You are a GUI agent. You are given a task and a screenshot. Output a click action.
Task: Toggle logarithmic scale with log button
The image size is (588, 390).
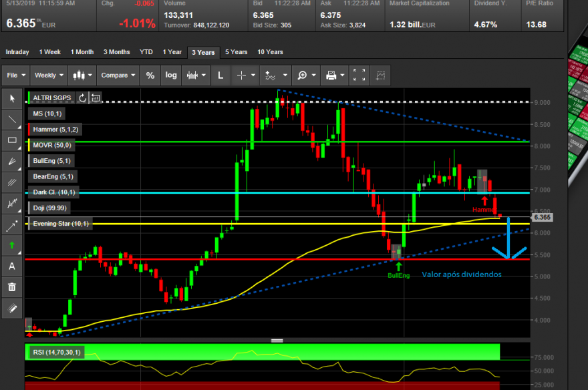point(171,75)
